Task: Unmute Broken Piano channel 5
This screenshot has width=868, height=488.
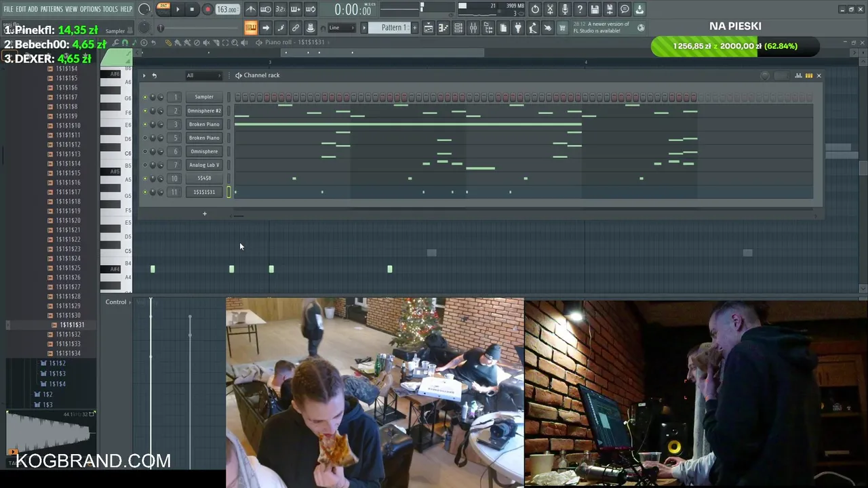Action: click(x=144, y=138)
